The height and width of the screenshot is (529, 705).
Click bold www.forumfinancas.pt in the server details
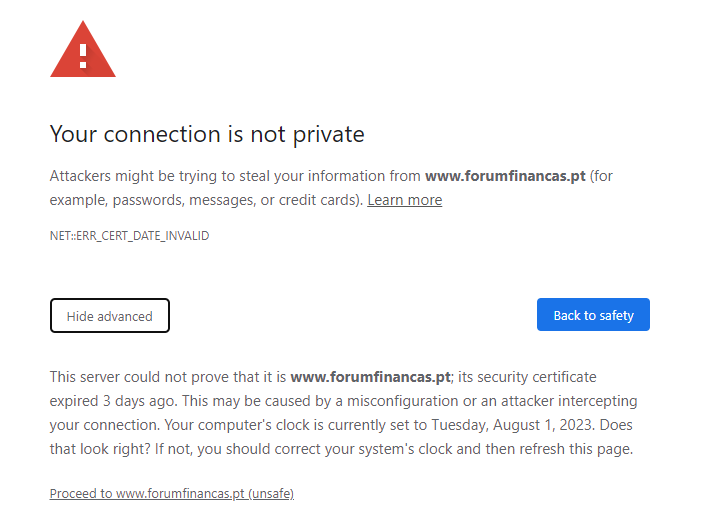[369, 377]
